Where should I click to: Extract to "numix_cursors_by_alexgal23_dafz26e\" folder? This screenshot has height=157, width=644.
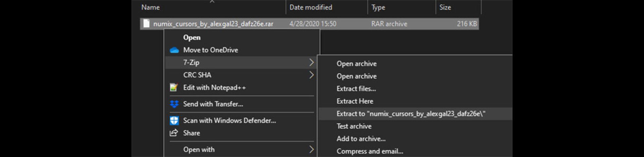point(411,114)
